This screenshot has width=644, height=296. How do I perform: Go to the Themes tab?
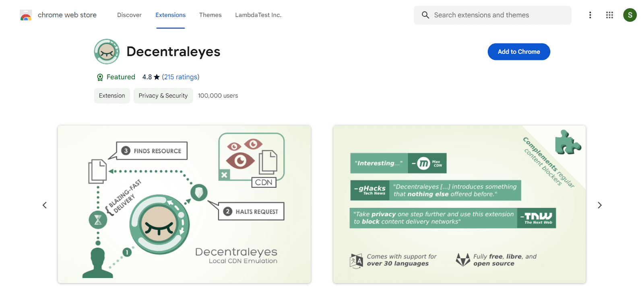point(210,15)
